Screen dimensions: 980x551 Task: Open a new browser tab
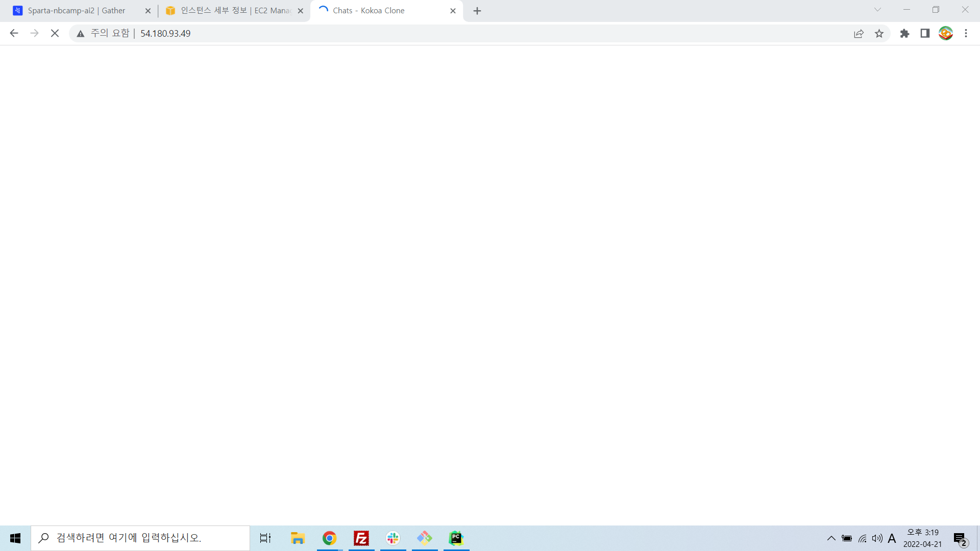click(477, 11)
